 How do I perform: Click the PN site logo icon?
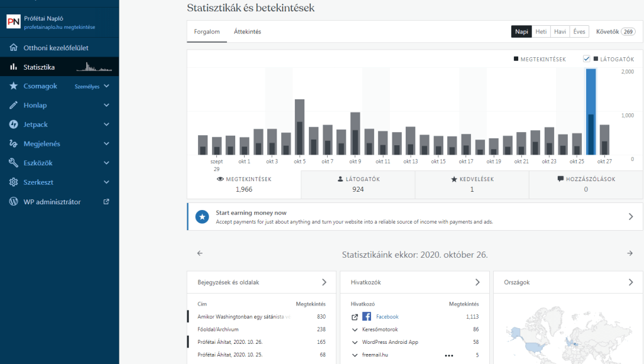[14, 22]
